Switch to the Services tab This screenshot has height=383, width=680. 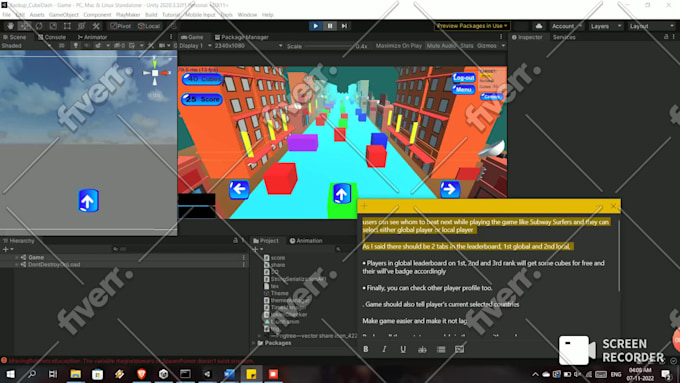tap(564, 37)
